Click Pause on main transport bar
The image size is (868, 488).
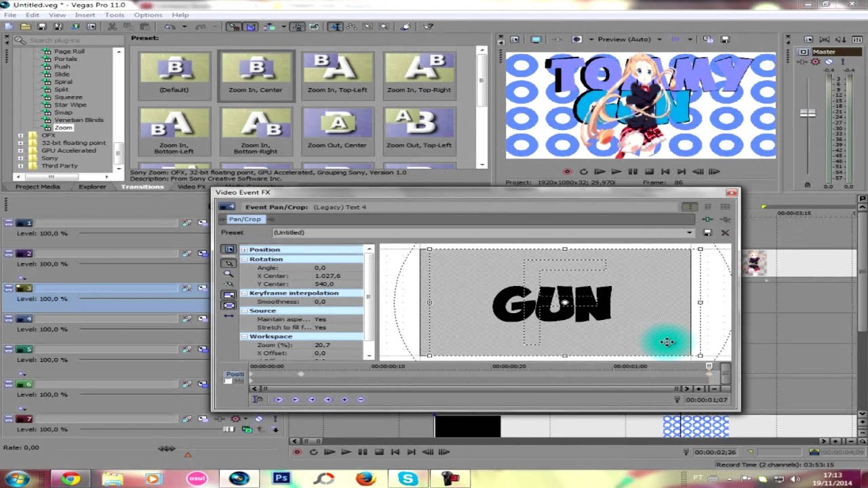click(x=362, y=452)
